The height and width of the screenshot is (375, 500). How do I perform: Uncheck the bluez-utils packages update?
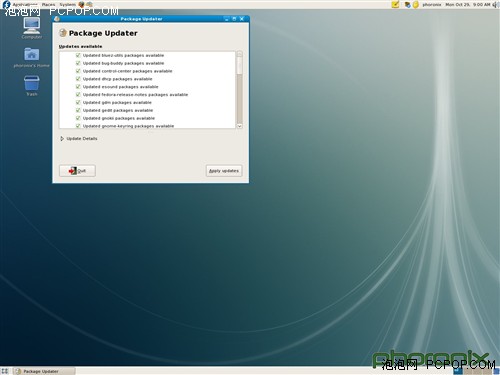point(78,55)
